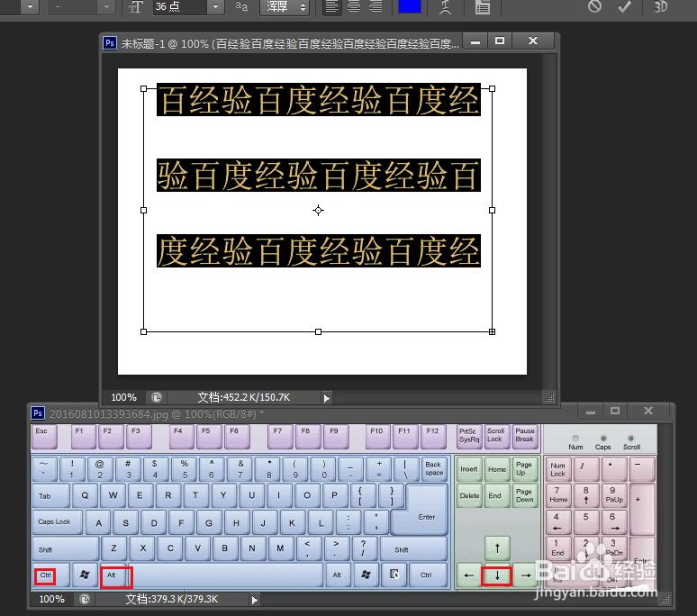Click the second text line 验百度经验百度经验百
Screen dimensions: 697x616
(x=318, y=175)
